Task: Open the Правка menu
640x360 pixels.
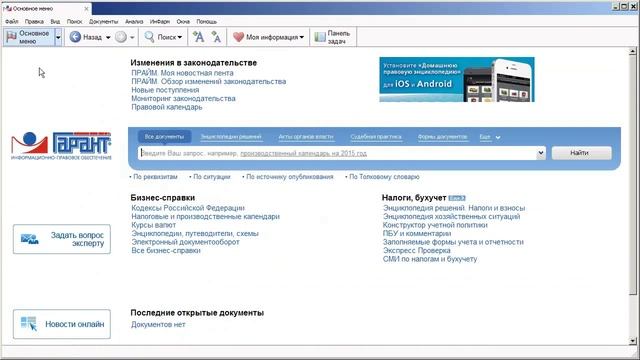Action: coord(34,21)
